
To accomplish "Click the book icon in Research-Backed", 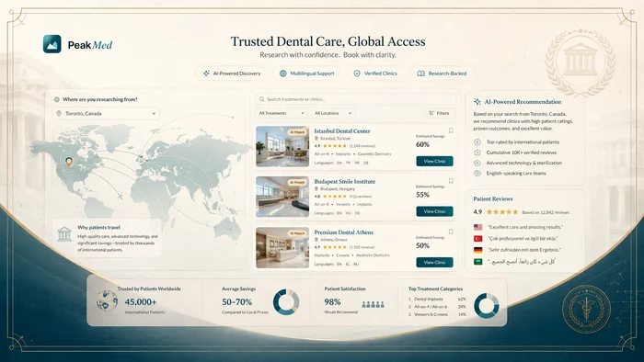I will [421, 74].
